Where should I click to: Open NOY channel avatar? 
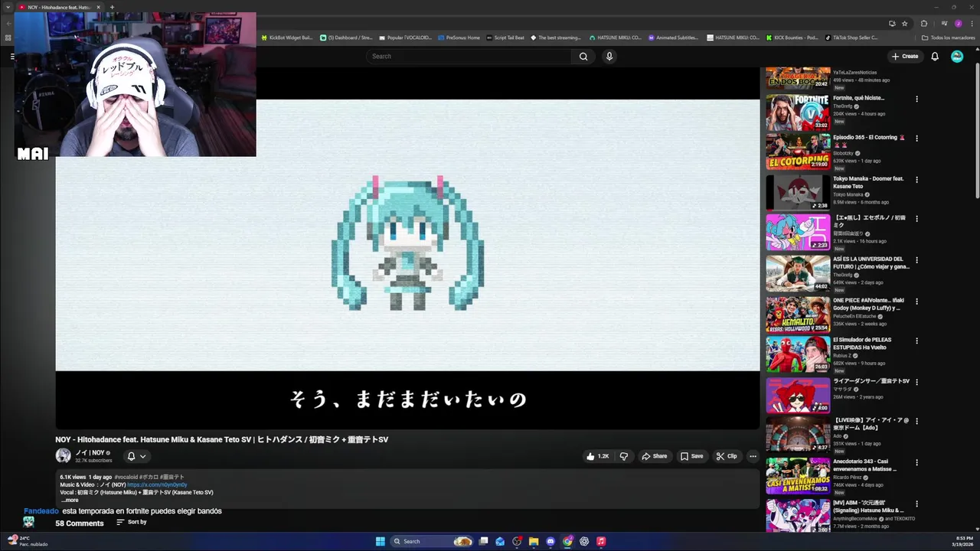pyautogui.click(x=63, y=455)
